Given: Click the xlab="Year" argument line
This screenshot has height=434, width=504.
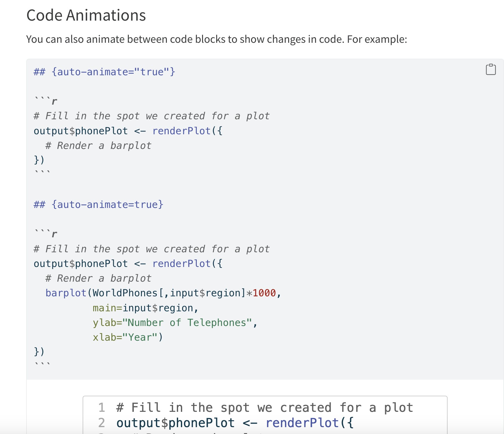Looking at the screenshot, I should tap(128, 337).
